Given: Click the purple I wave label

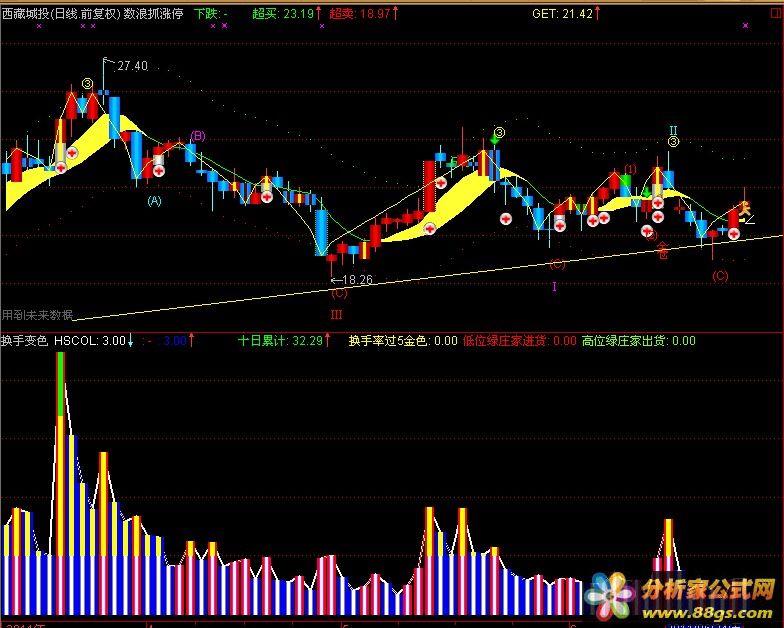Looking at the screenshot, I should click(554, 286).
